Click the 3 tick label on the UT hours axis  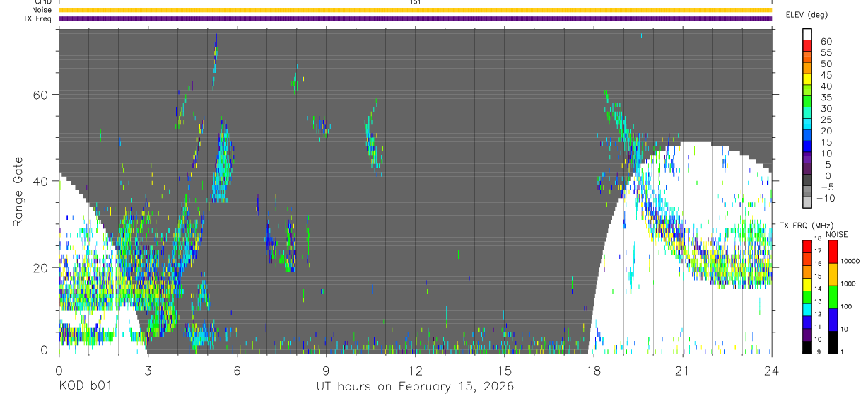click(148, 370)
